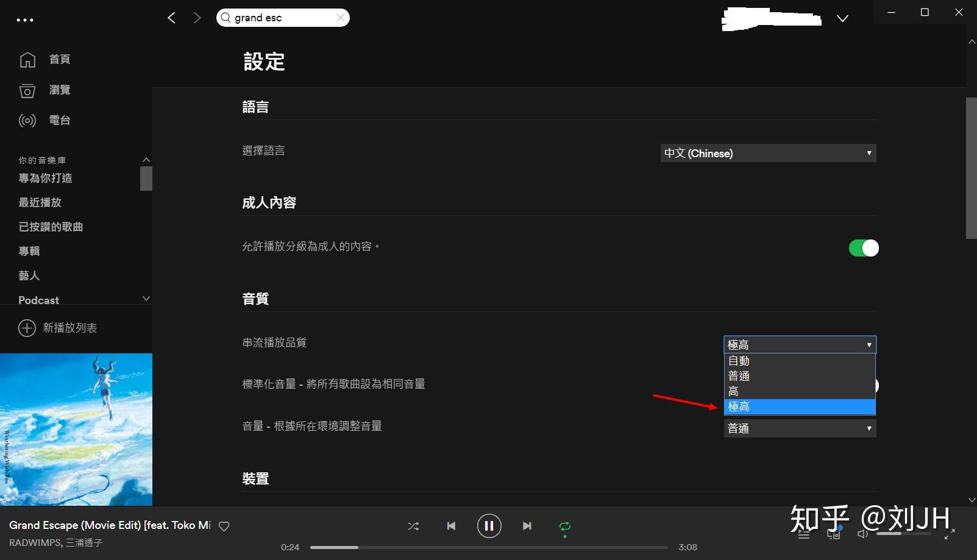Open the 中文 (Chinese) language dropdown
This screenshot has height=560, width=977.
point(768,153)
